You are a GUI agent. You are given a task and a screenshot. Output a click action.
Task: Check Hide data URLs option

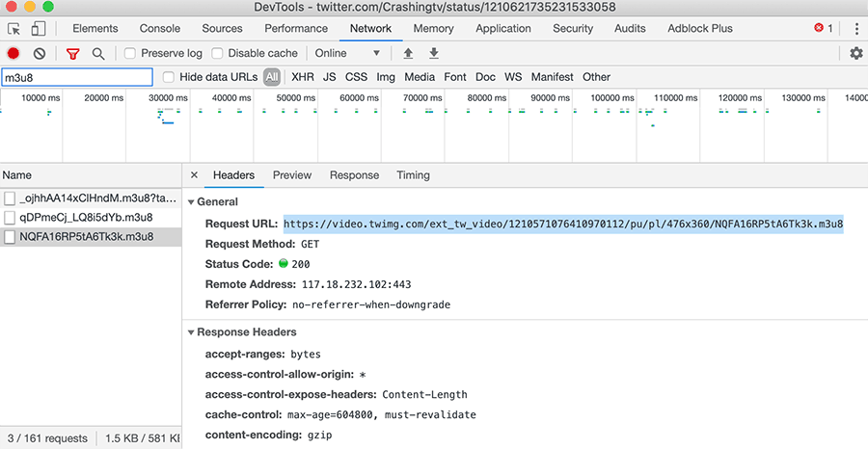(x=169, y=77)
